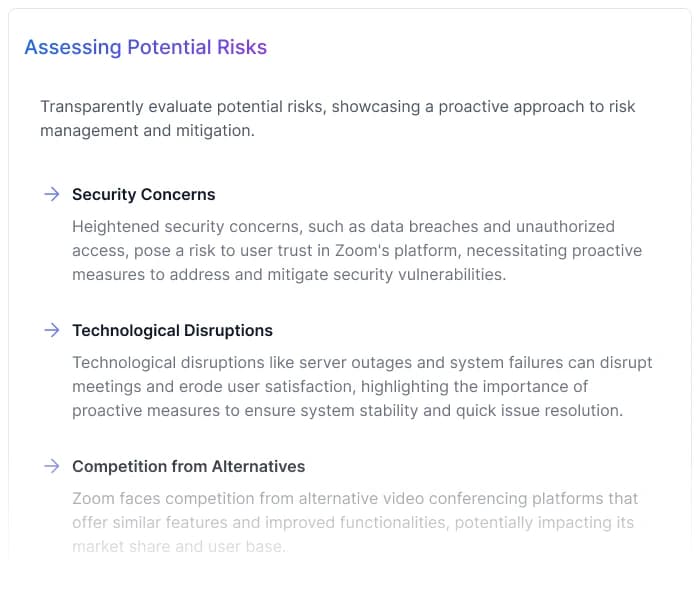Click the line "management and mitigation."
This screenshot has height=600, width=700.
147,130
